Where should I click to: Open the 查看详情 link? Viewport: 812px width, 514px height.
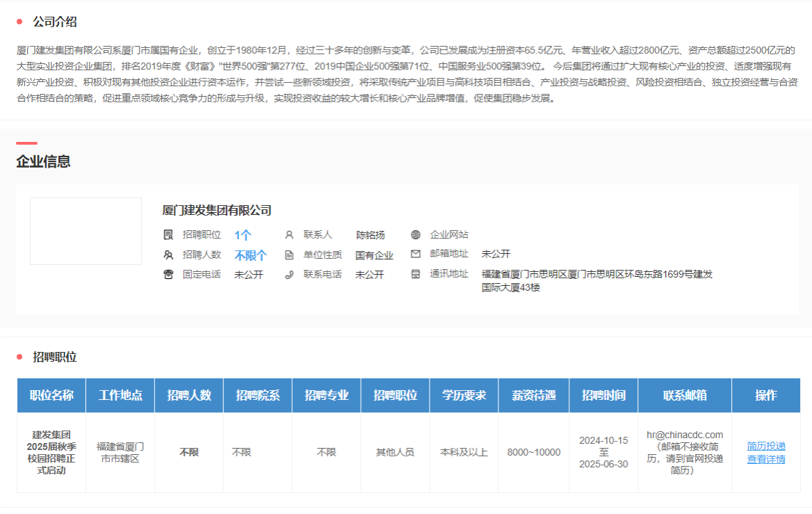pyautogui.click(x=766, y=459)
